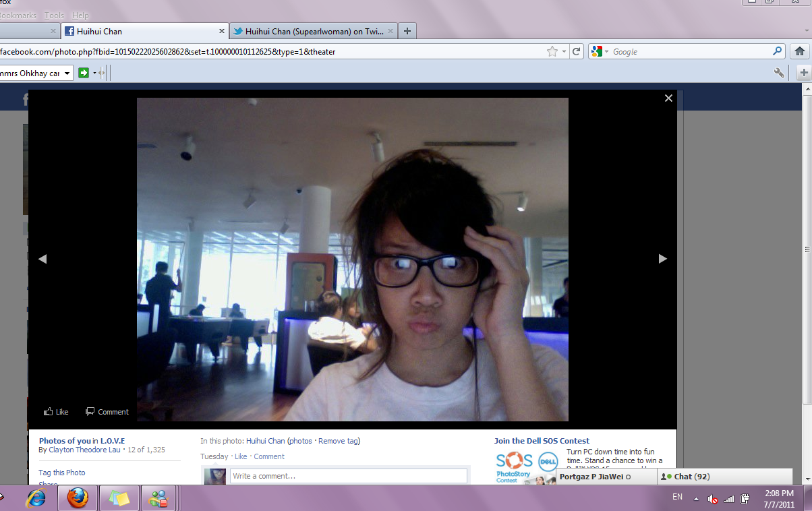Expand the toolbar 'Ohkhay' combo box
Viewport: 812px width, 511px height.
[67, 73]
